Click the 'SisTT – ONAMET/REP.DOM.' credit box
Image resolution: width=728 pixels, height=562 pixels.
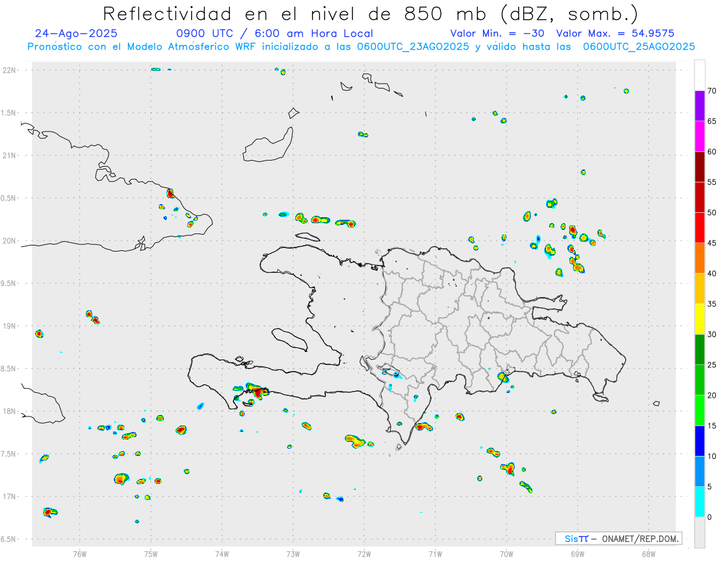coord(618,538)
